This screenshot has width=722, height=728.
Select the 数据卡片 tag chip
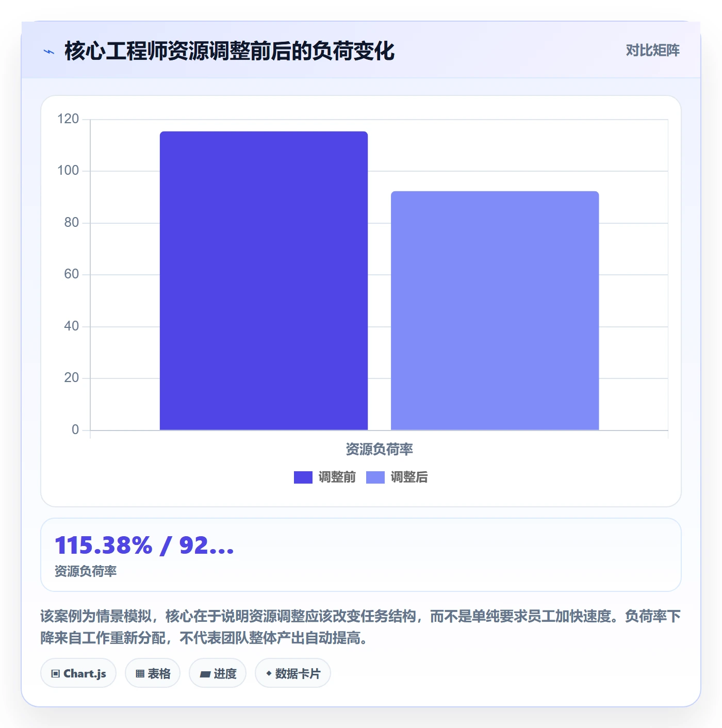pyautogui.click(x=293, y=673)
